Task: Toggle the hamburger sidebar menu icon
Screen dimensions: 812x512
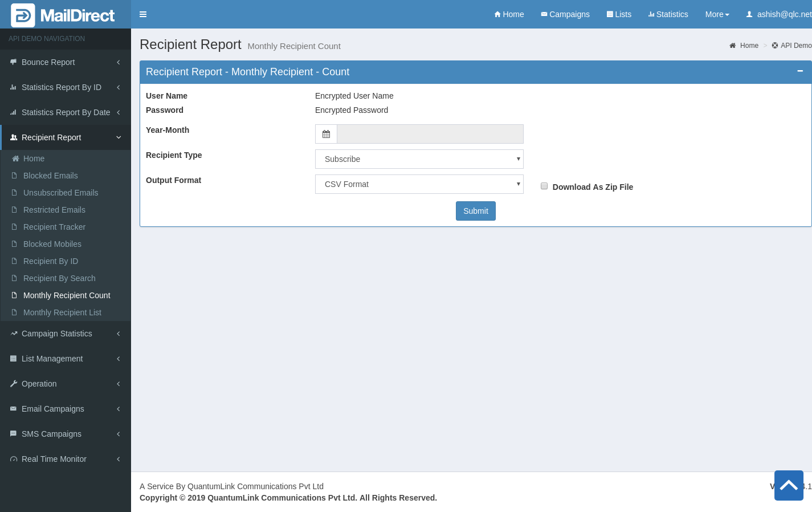Action: 143,14
